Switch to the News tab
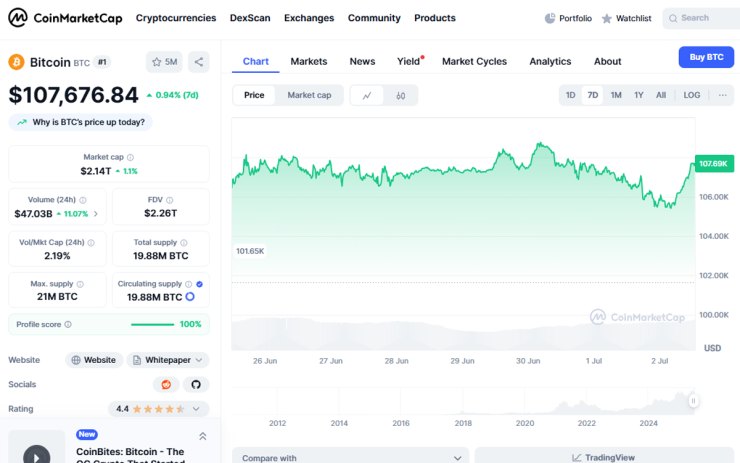 coord(362,61)
